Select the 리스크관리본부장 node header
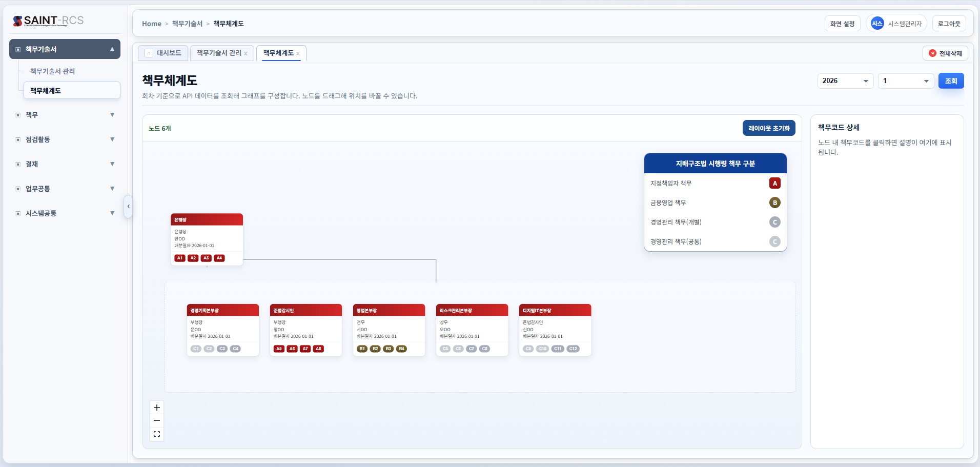This screenshot has height=467, width=980. pyautogui.click(x=472, y=311)
